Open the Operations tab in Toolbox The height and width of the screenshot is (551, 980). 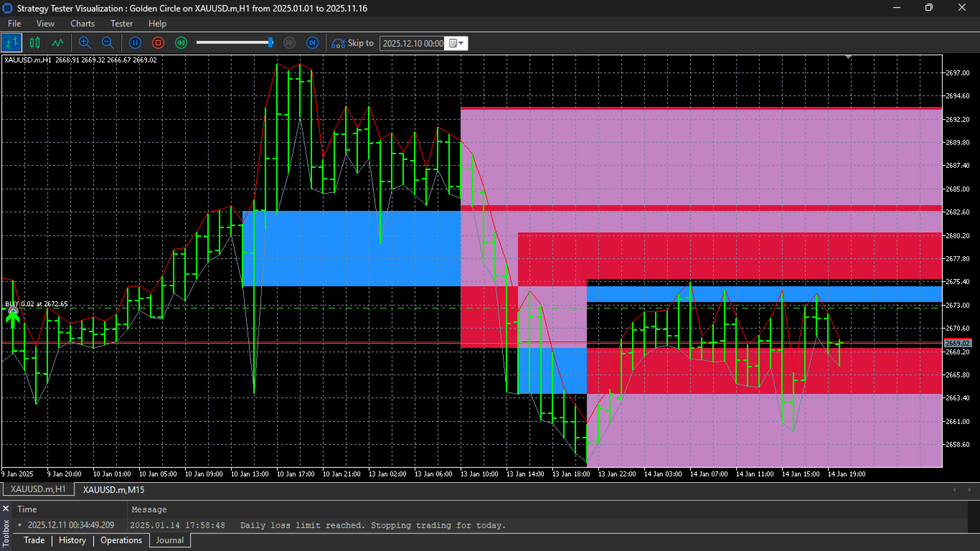pyautogui.click(x=121, y=540)
